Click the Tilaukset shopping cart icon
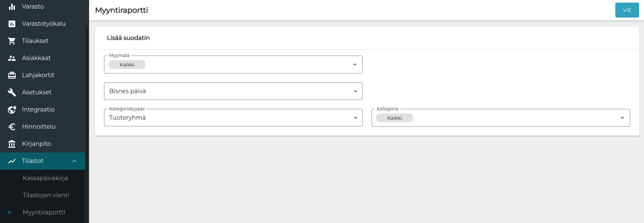 [x=12, y=41]
